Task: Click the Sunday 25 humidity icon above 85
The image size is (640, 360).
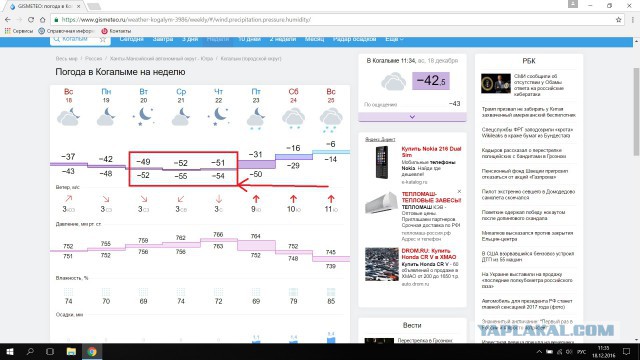Action: (x=331, y=292)
